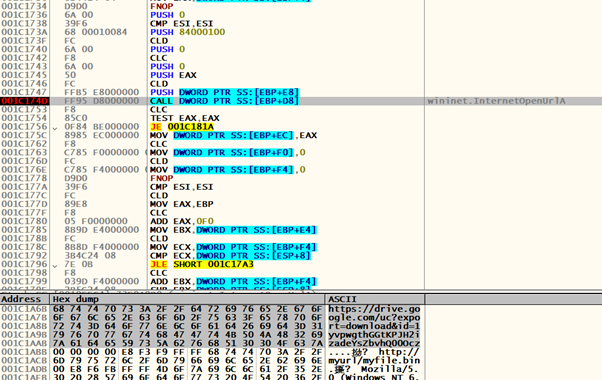
Task: Click opcode bytes FFB5 E8000000
Action: (101, 92)
